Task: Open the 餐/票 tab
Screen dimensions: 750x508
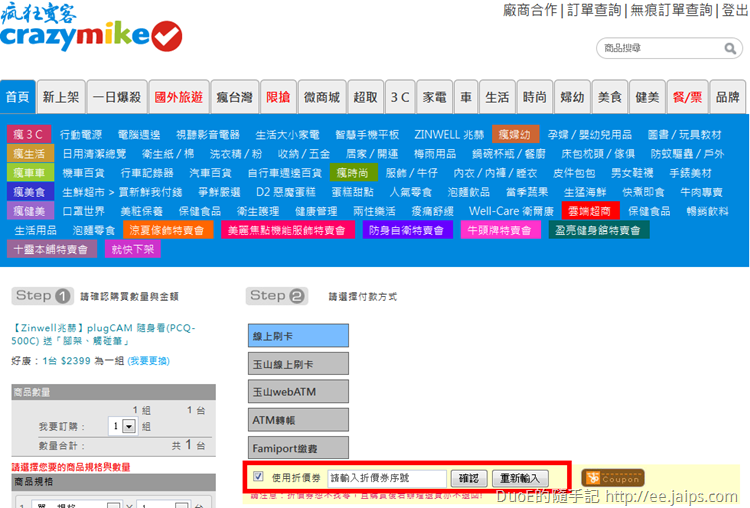Action: (x=687, y=97)
